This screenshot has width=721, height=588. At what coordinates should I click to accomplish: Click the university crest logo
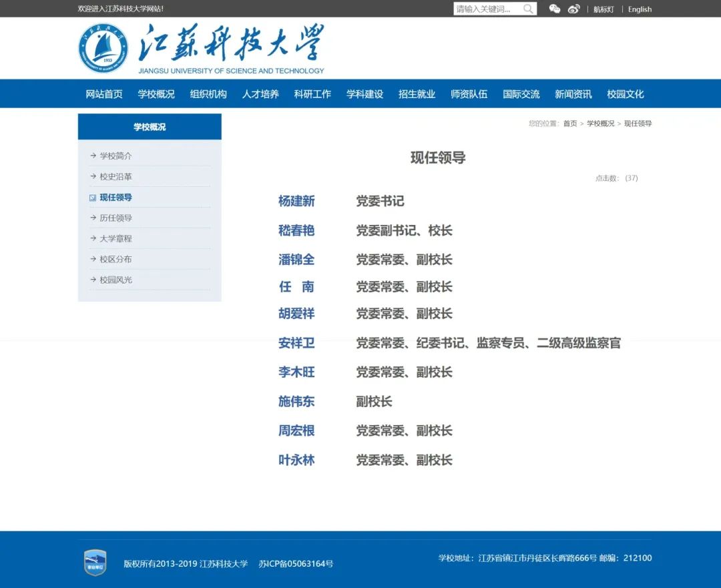point(102,46)
